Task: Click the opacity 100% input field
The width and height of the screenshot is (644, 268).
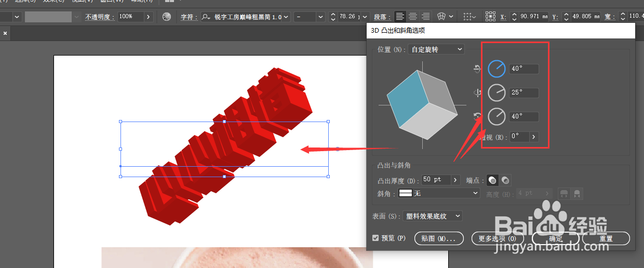Action: (130, 17)
